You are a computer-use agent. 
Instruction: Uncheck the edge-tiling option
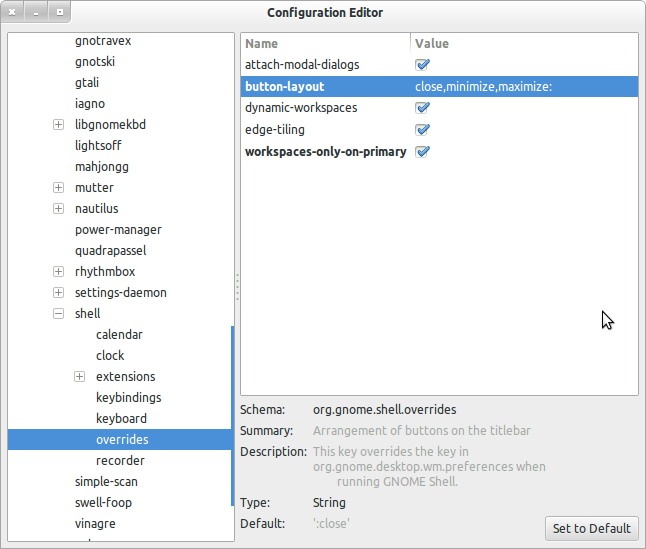(x=423, y=130)
